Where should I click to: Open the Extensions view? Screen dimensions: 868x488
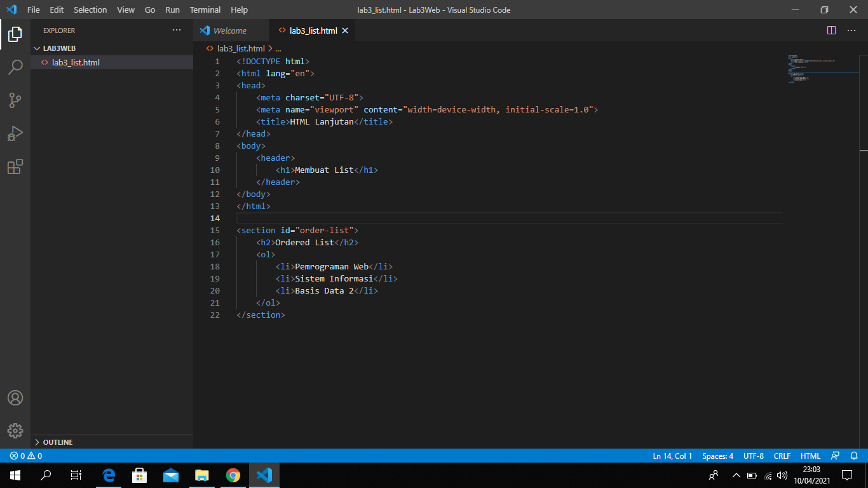[x=15, y=166]
